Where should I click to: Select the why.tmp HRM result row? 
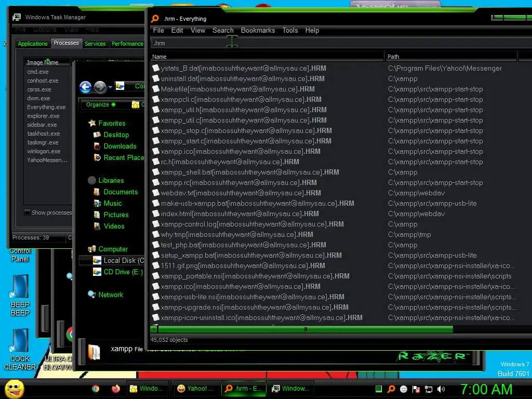coord(237,234)
